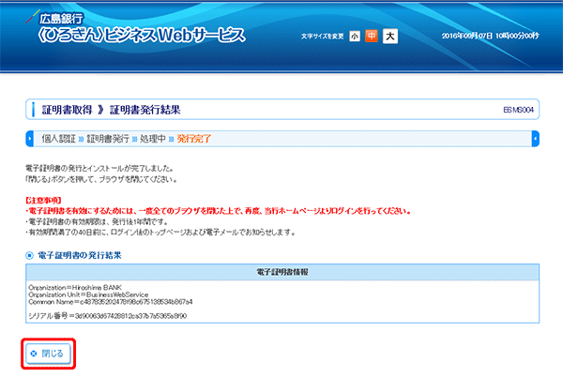Screen dimensions: 563x392
Task: Click the date and time display
Action: [491, 36]
